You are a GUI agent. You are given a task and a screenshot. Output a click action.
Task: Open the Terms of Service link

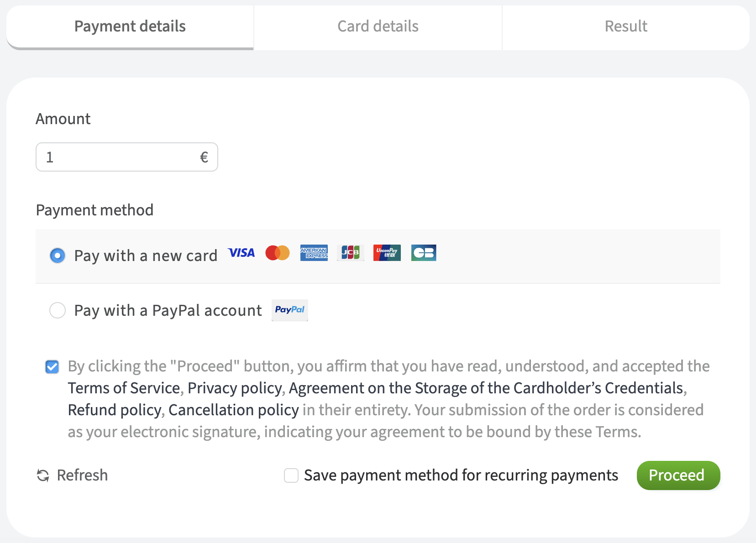click(x=124, y=388)
